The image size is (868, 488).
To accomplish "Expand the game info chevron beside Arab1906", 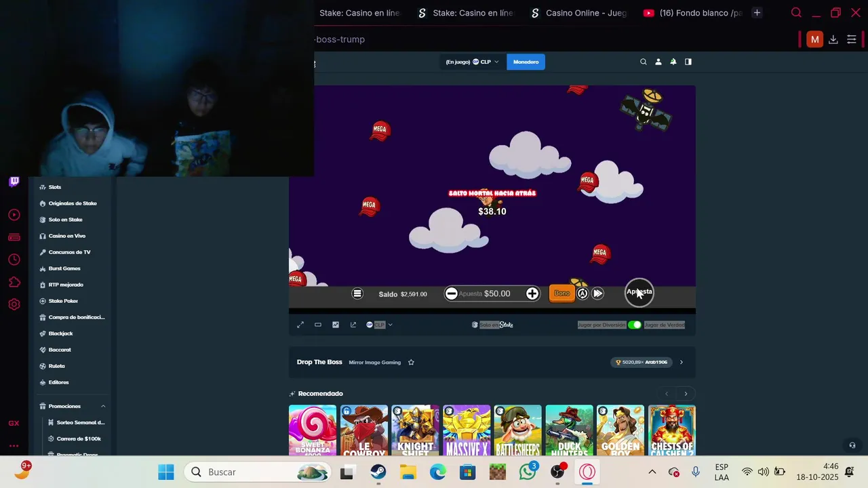I will (x=682, y=362).
